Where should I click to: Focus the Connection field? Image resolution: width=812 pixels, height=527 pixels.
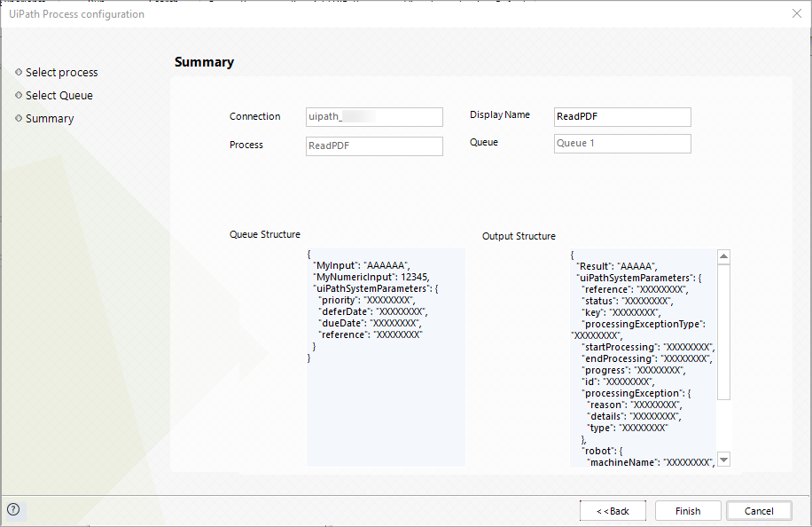374,116
